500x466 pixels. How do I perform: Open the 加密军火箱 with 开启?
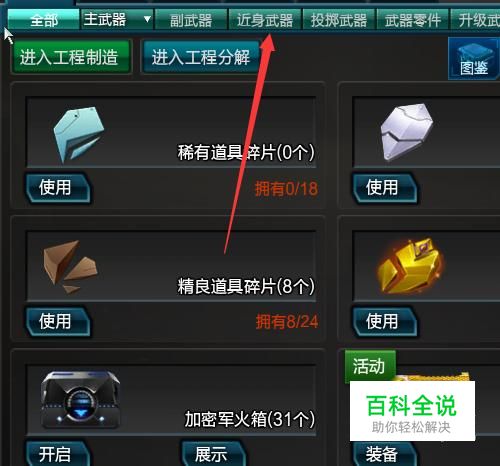point(58,453)
